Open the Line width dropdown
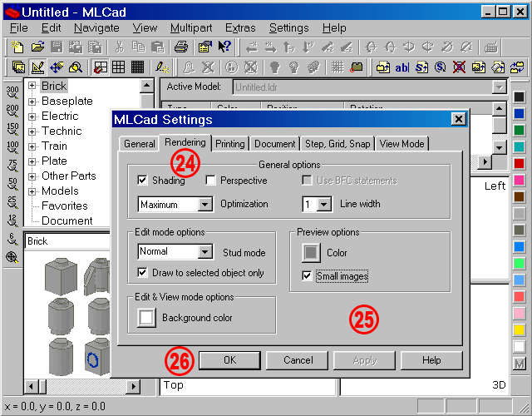Image resolution: width=532 pixels, height=416 pixels. (x=324, y=205)
